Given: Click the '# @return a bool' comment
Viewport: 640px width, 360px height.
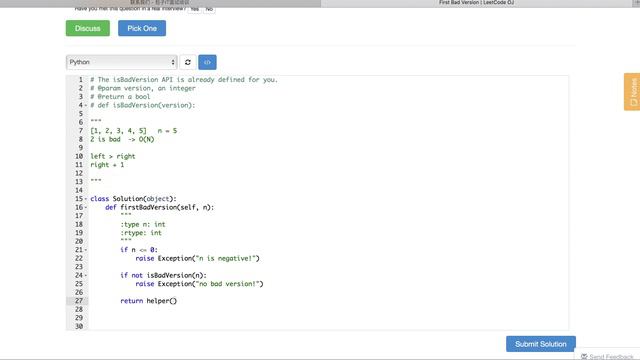Looking at the screenshot, I should [x=120, y=97].
